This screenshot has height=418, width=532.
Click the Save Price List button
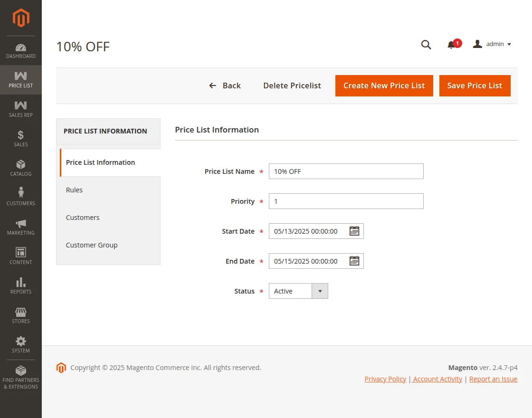pos(475,85)
